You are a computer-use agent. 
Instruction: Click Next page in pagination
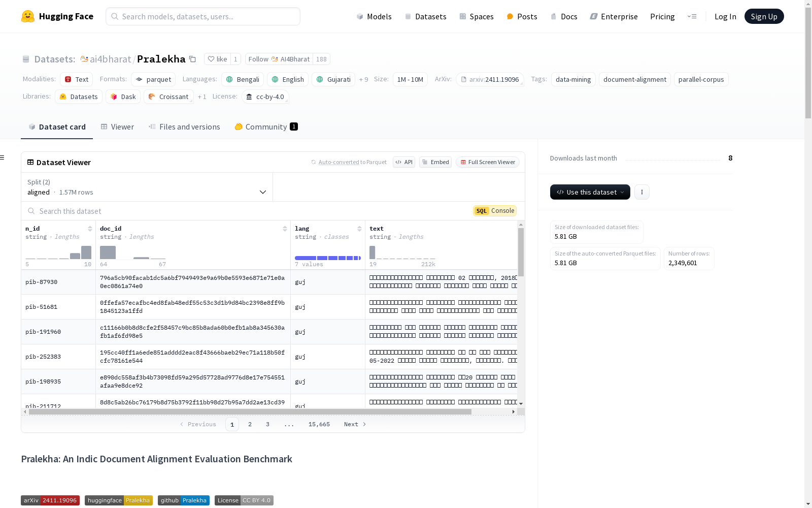click(x=355, y=424)
